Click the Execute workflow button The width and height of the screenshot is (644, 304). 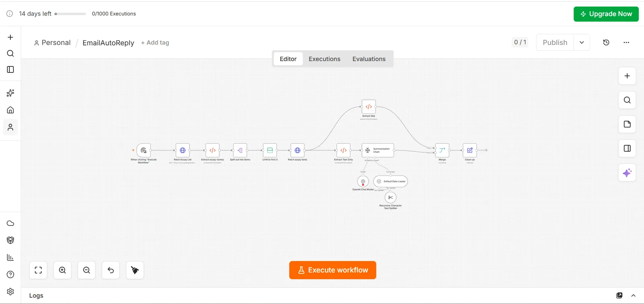(x=333, y=270)
